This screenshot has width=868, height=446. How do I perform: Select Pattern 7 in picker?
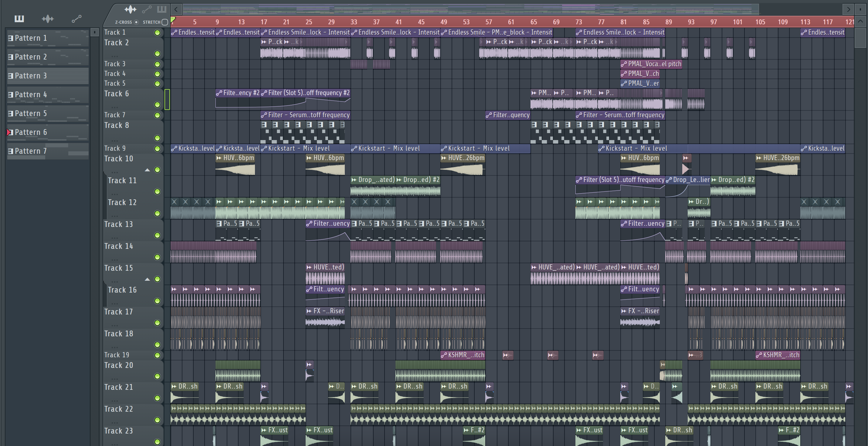point(48,152)
